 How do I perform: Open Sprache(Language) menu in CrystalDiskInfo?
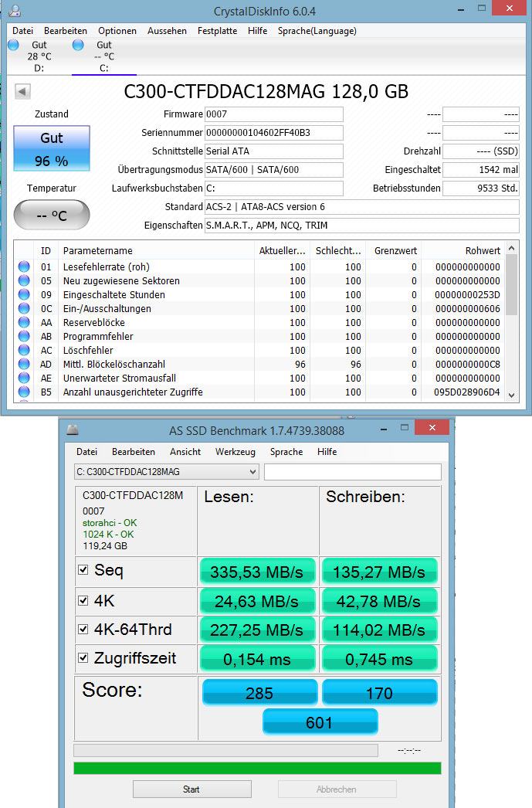317,31
